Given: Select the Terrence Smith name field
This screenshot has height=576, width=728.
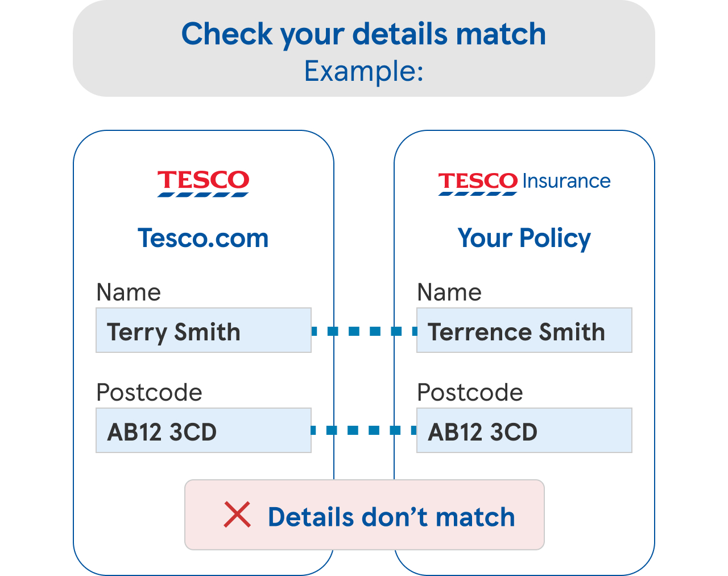Looking at the screenshot, I should (524, 331).
